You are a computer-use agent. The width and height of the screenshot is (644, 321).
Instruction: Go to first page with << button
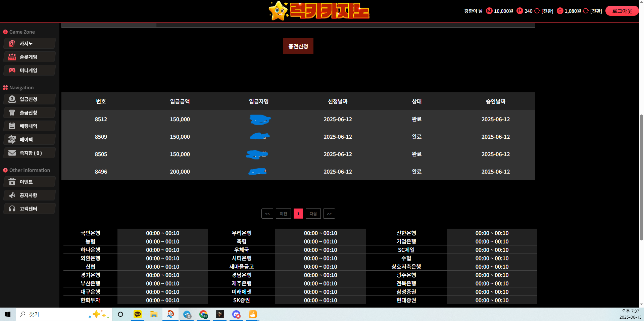(x=267, y=214)
